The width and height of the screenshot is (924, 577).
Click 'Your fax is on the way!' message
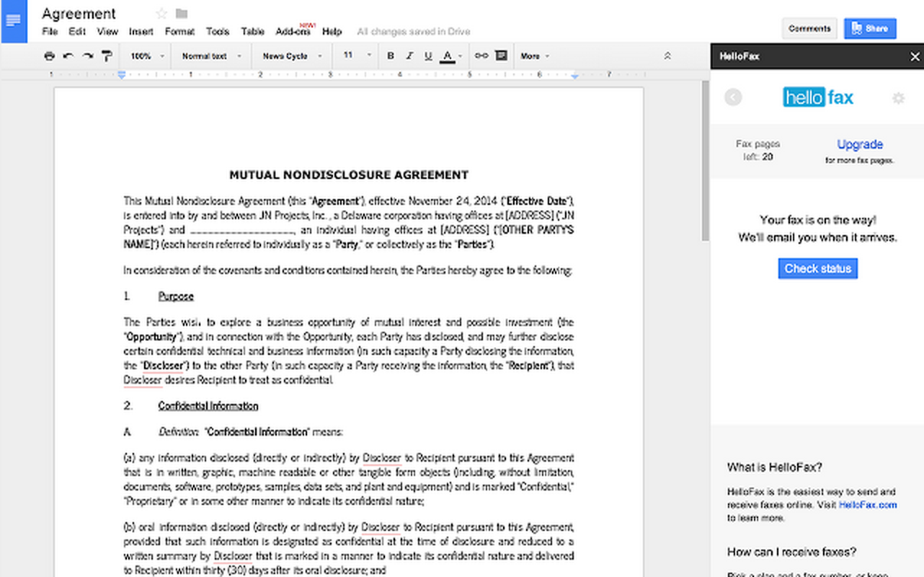(x=818, y=220)
